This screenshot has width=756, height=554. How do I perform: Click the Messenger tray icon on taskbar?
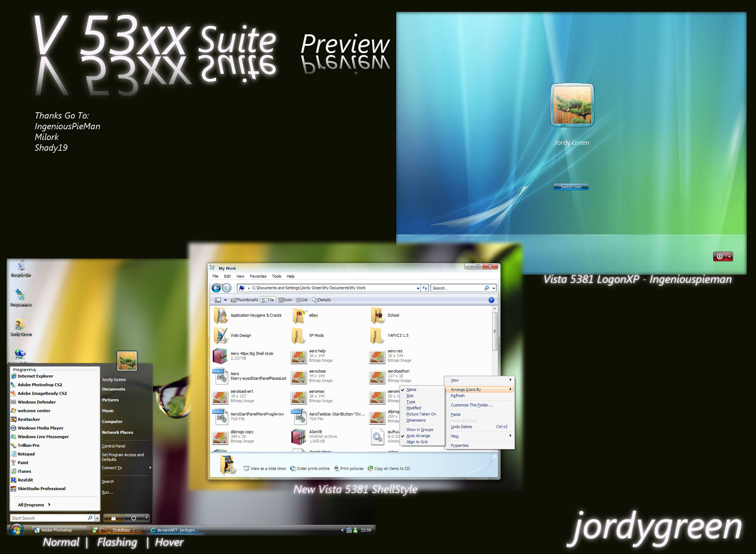click(x=355, y=530)
